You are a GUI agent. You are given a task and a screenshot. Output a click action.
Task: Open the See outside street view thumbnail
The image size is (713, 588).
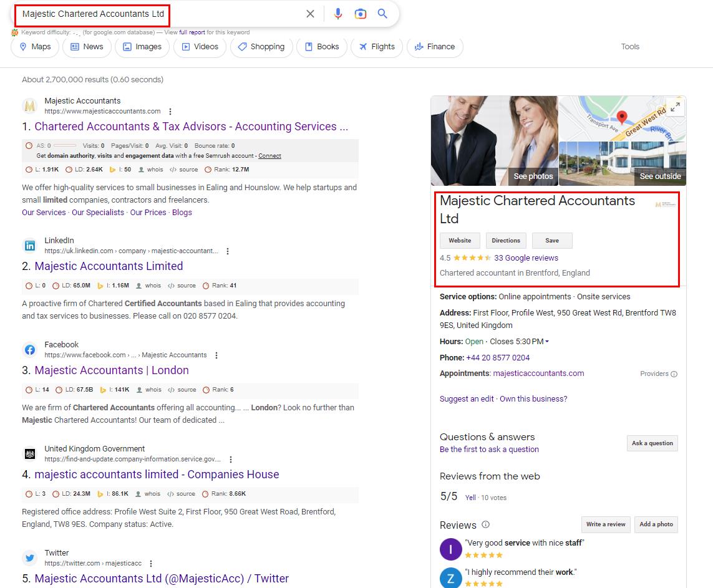(x=623, y=163)
